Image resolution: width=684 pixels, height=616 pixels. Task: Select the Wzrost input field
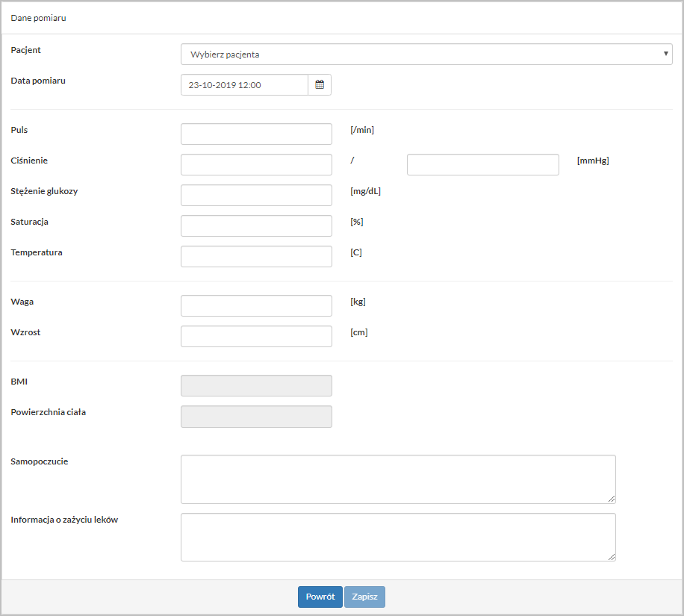click(256, 337)
